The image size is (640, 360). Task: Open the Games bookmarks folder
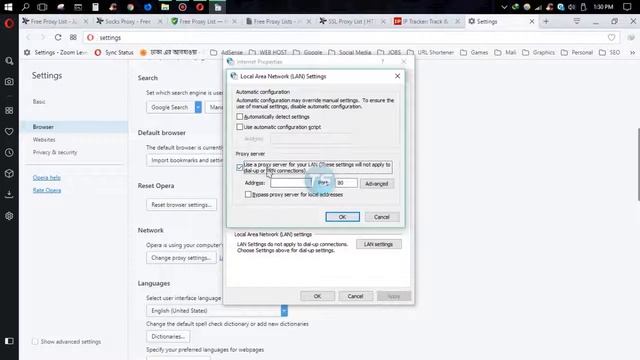[x=474, y=52]
